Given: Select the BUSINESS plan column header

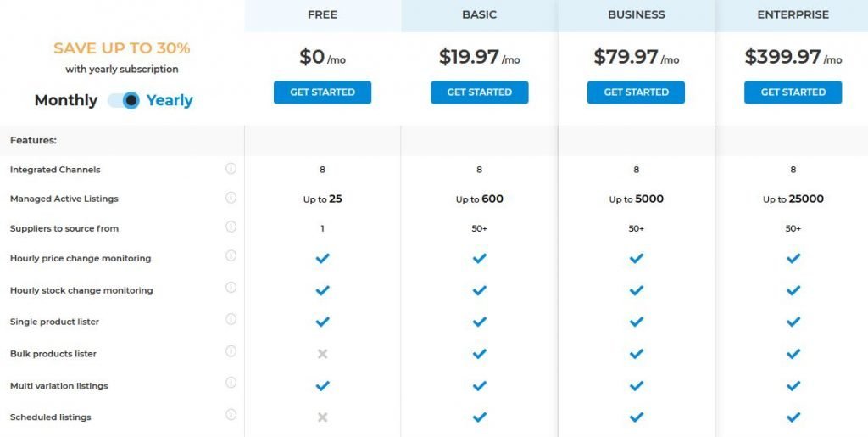Looking at the screenshot, I should tap(636, 15).
